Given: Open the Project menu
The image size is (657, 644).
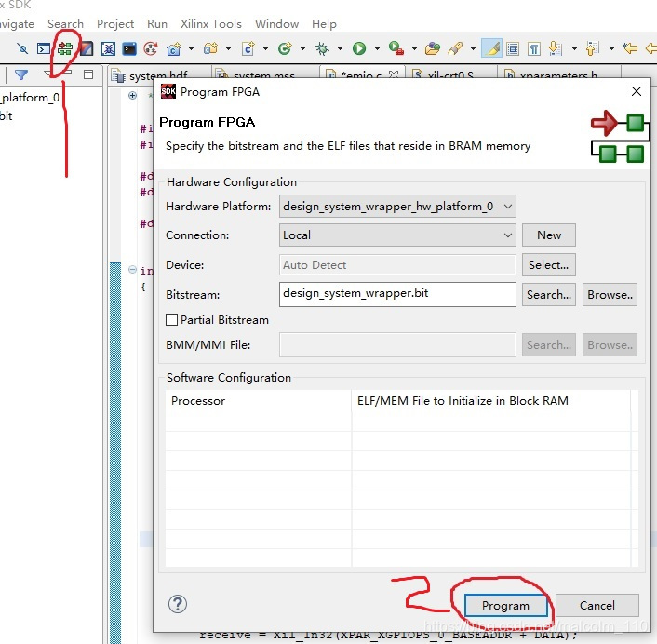Looking at the screenshot, I should (115, 24).
